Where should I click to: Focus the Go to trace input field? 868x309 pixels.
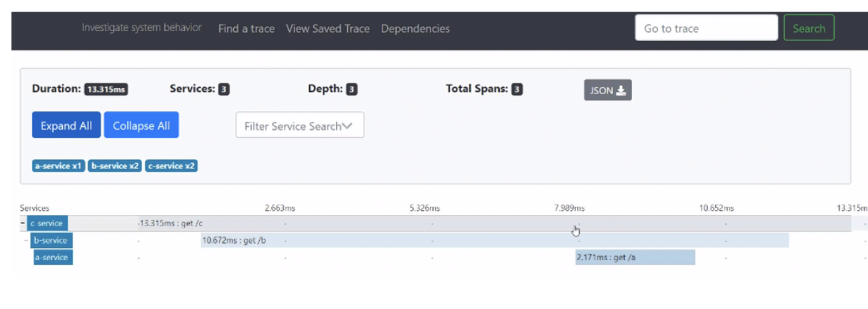706,28
